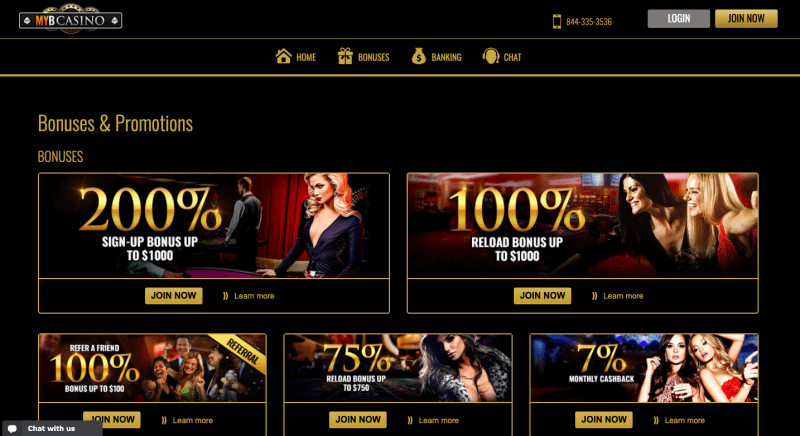Click the Join Now button in header
The height and width of the screenshot is (436, 800).
tap(746, 19)
